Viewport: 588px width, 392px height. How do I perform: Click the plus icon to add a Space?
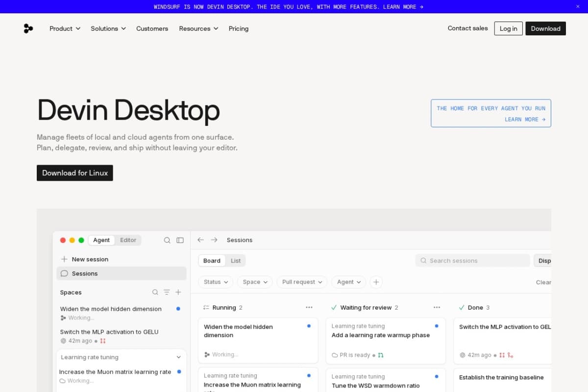click(178, 292)
